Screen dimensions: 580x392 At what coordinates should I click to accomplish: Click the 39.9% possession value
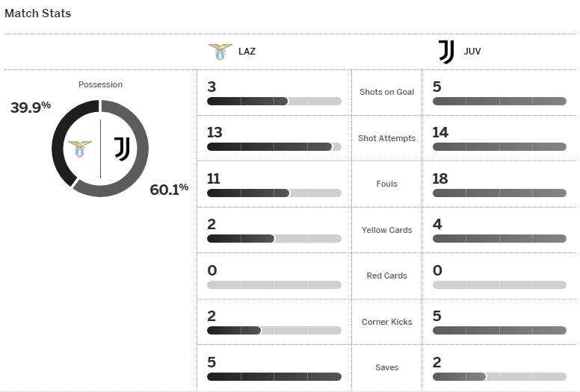pyautogui.click(x=31, y=107)
